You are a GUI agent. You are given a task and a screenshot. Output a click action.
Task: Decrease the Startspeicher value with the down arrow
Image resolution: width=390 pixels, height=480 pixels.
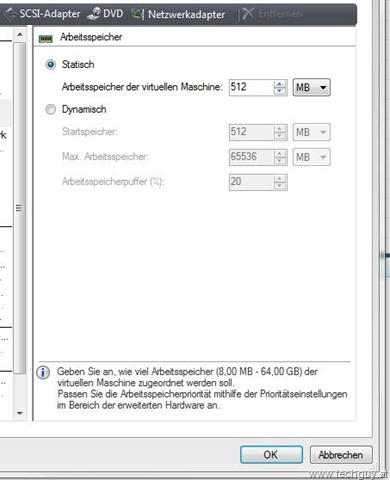click(x=280, y=136)
